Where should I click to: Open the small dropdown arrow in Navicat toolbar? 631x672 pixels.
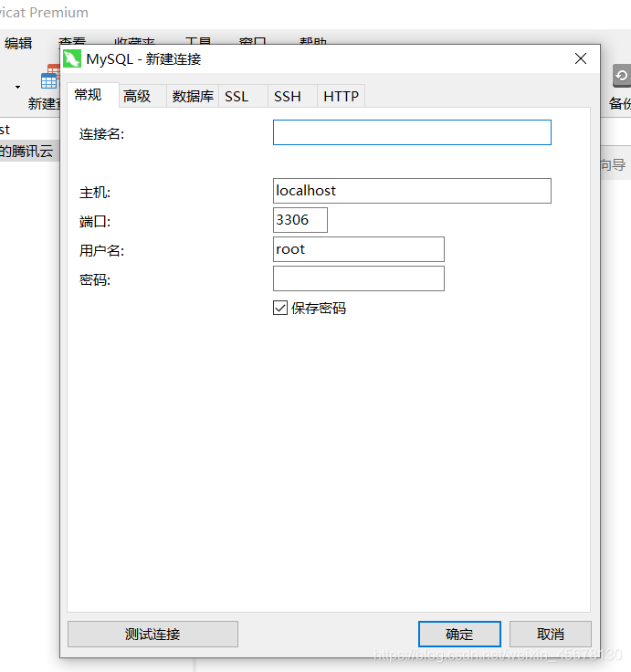pos(17,87)
